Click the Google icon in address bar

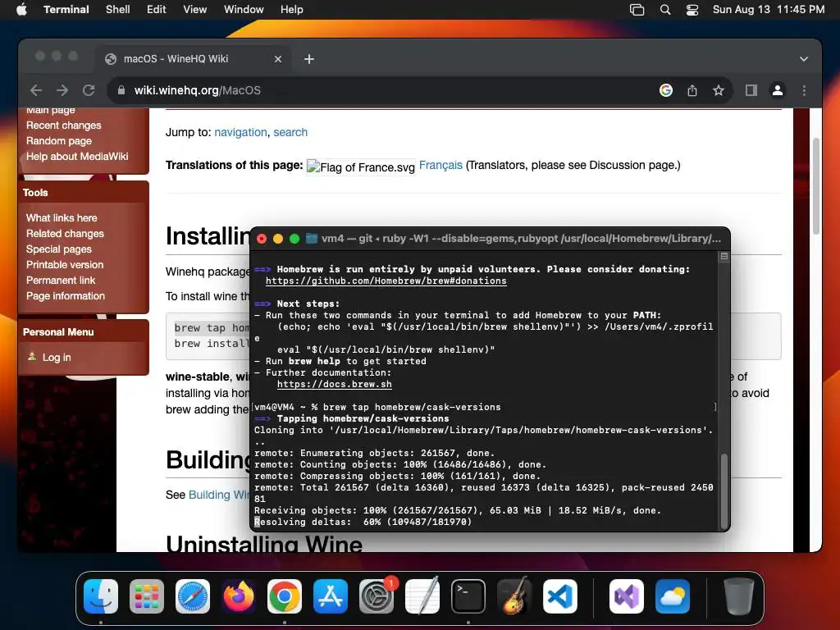tap(666, 90)
